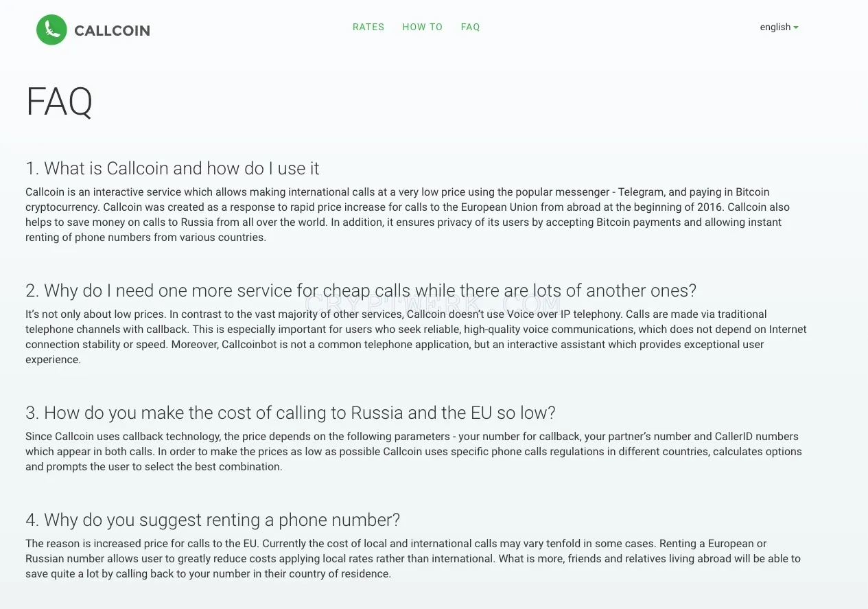Click heading about cost of calling Russia
This screenshot has height=609, width=868.
point(290,413)
